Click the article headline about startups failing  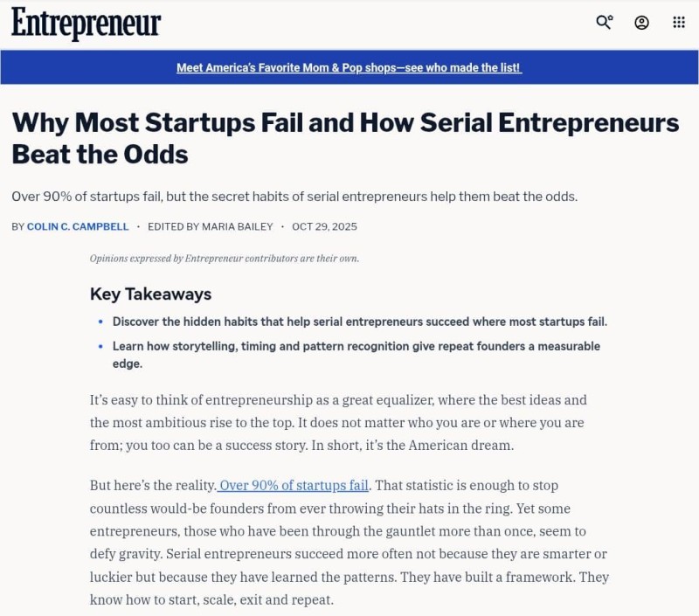coord(345,138)
